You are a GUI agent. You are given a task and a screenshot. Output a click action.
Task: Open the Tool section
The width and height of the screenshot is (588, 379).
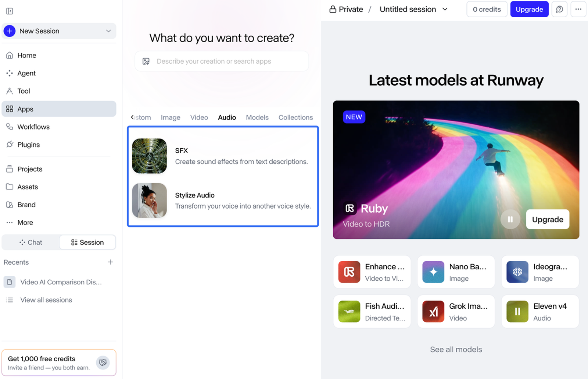[59, 91]
